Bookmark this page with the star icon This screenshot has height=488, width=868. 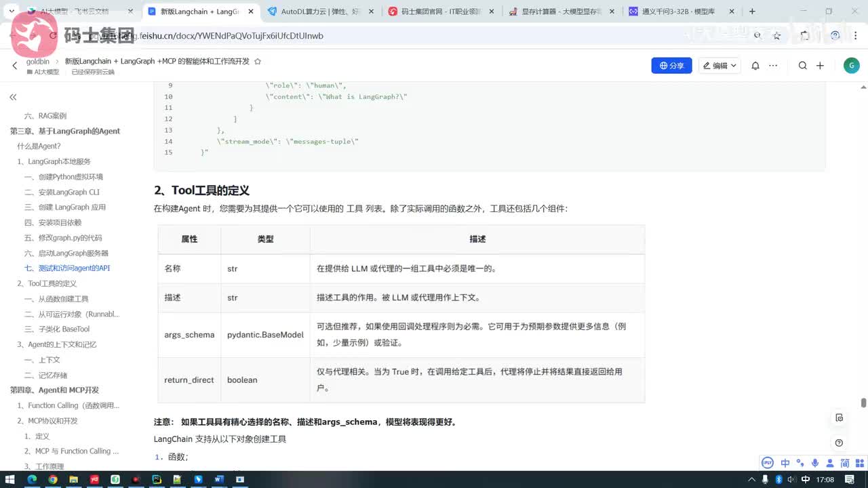coord(777,35)
